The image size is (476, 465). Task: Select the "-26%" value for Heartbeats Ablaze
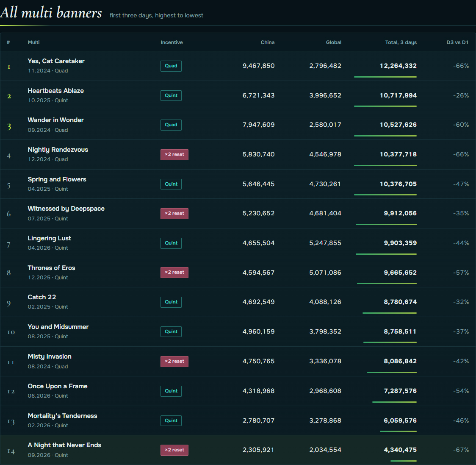tap(461, 95)
